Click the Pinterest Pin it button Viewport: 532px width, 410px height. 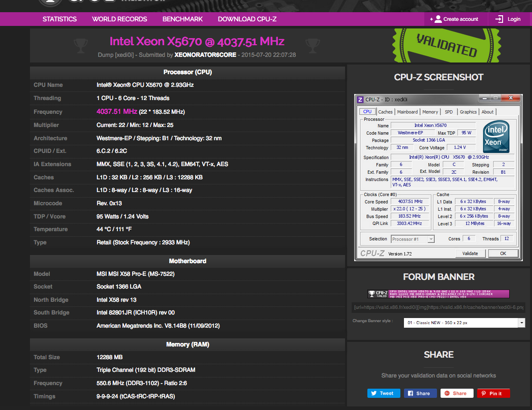(x=493, y=393)
